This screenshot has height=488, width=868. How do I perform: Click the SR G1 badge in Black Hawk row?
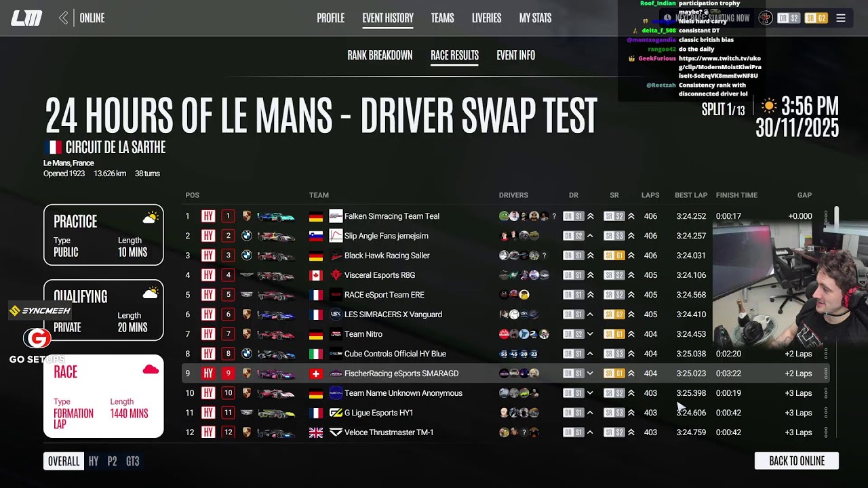(614, 256)
